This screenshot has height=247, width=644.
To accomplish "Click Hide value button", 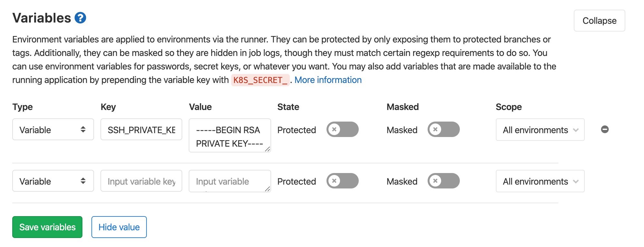I will coord(119,227).
